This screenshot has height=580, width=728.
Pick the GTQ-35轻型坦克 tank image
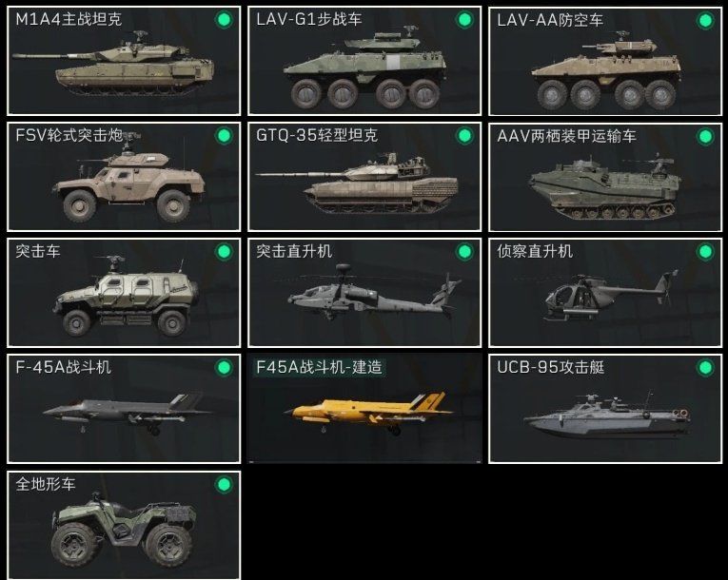[357, 184]
